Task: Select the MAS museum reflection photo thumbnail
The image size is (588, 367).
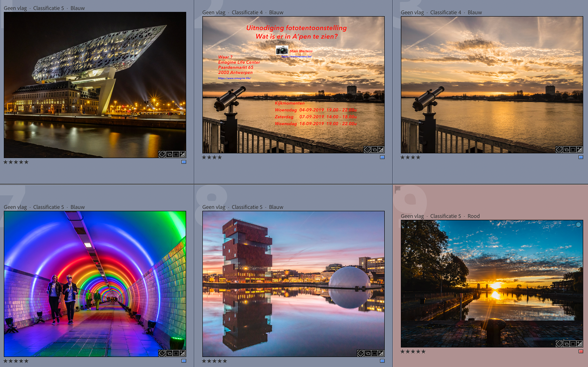Action: pos(293,283)
